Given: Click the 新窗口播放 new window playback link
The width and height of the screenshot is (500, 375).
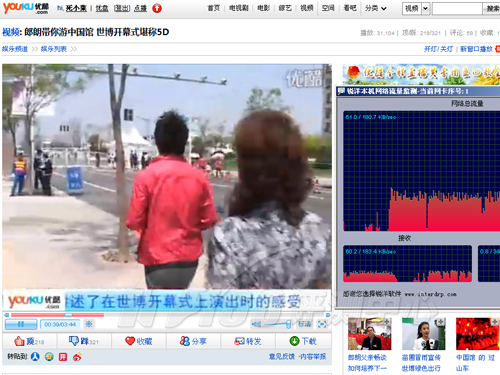Looking at the screenshot, I should click(x=476, y=49).
